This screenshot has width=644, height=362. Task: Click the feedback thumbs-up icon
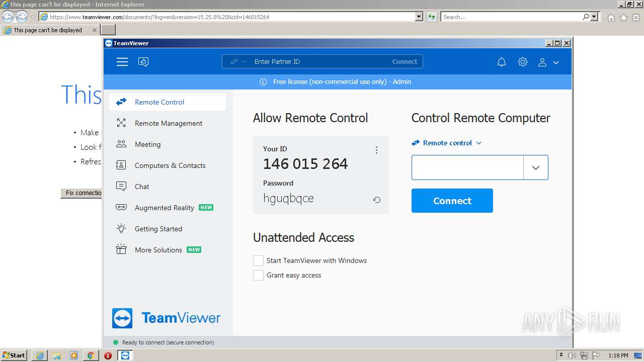click(143, 62)
